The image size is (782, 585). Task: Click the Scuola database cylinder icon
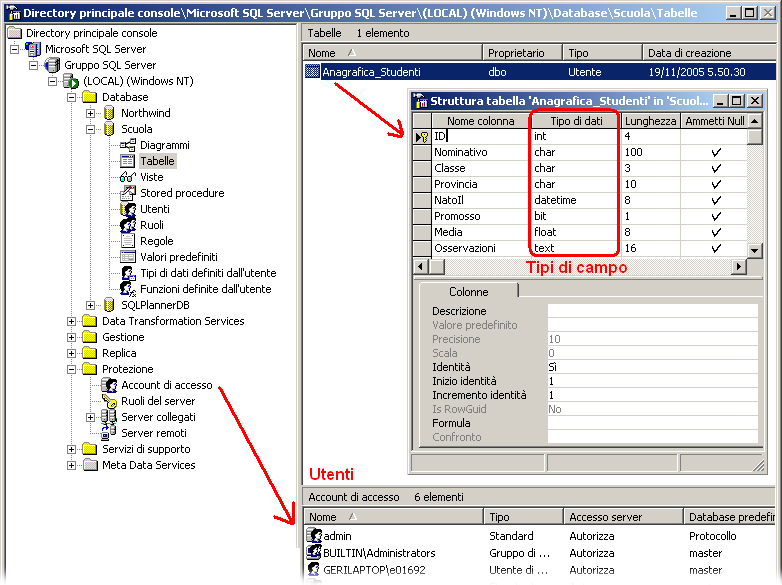pos(109,129)
